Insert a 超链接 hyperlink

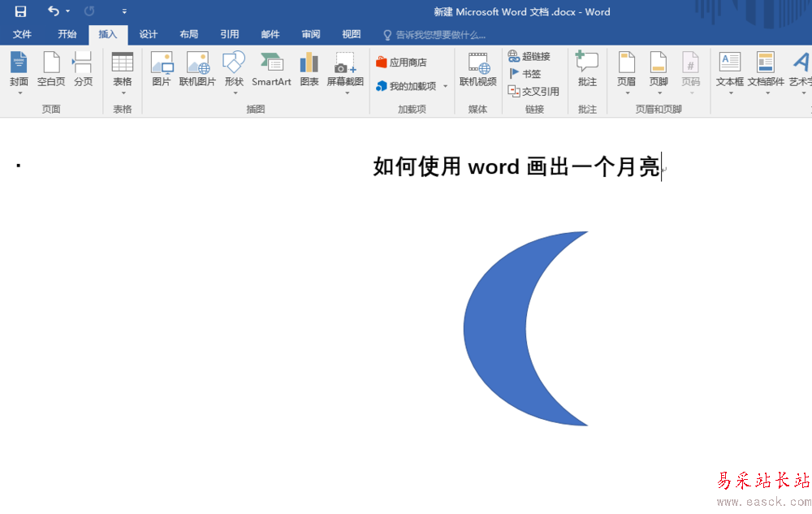(529, 56)
